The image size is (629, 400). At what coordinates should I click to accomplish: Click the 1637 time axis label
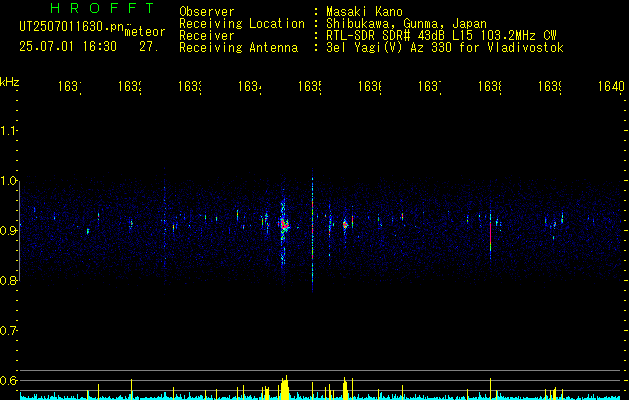coord(430,86)
